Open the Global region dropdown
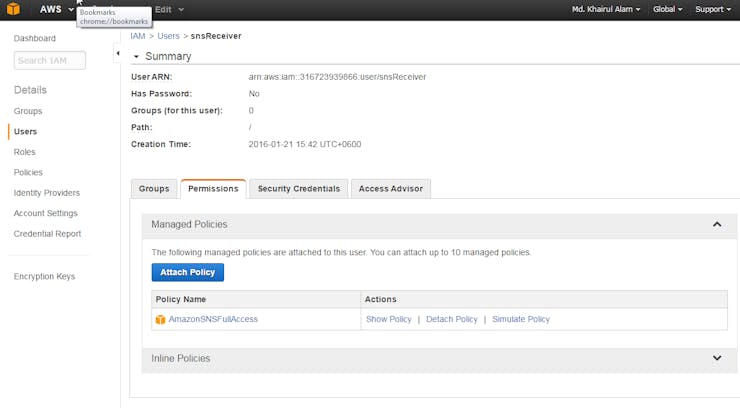 click(x=667, y=9)
